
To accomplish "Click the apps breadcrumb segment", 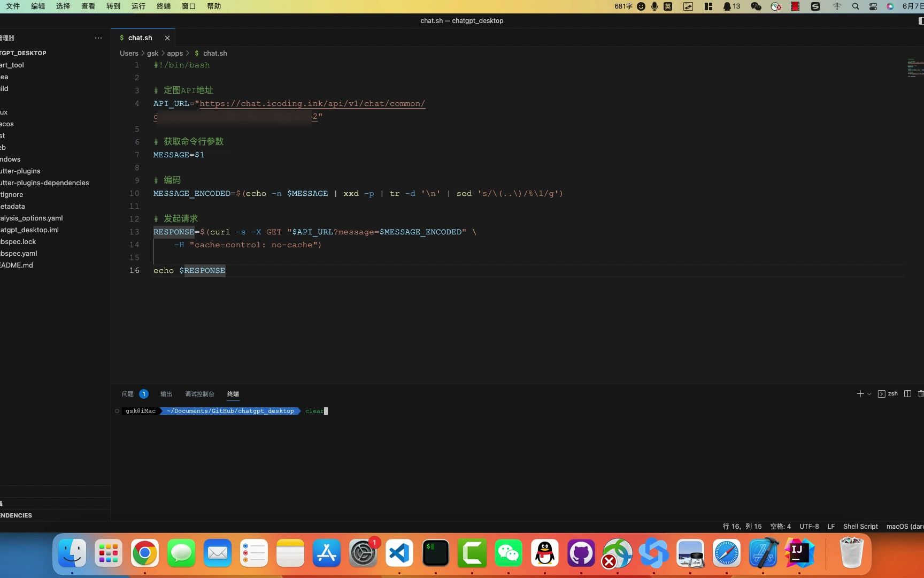I will [x=175, y=54].
